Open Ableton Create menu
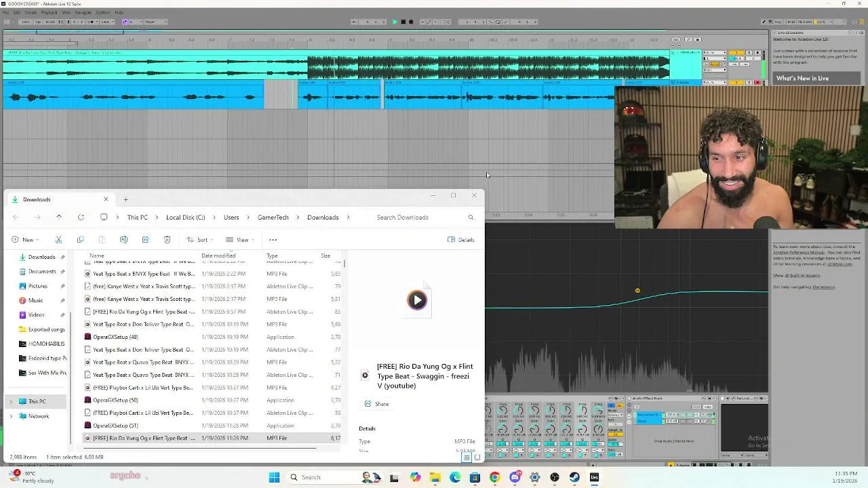The image size is (868, 488). coord(31,12)
